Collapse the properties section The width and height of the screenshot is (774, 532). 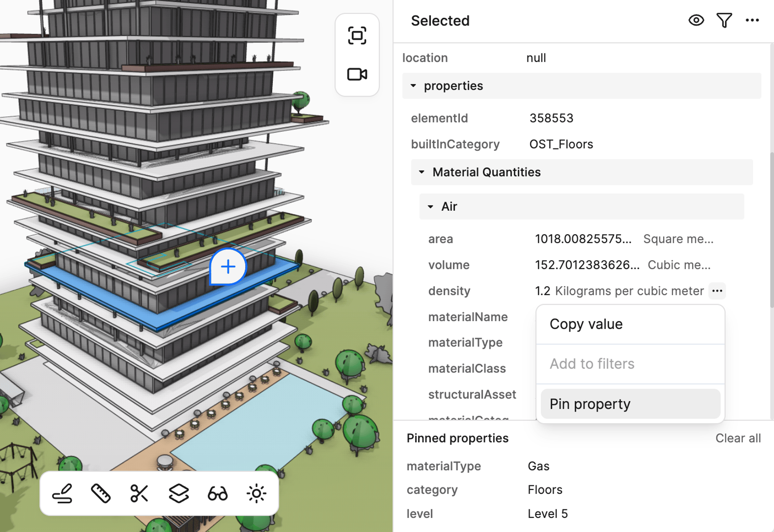[x=582, y=86]
